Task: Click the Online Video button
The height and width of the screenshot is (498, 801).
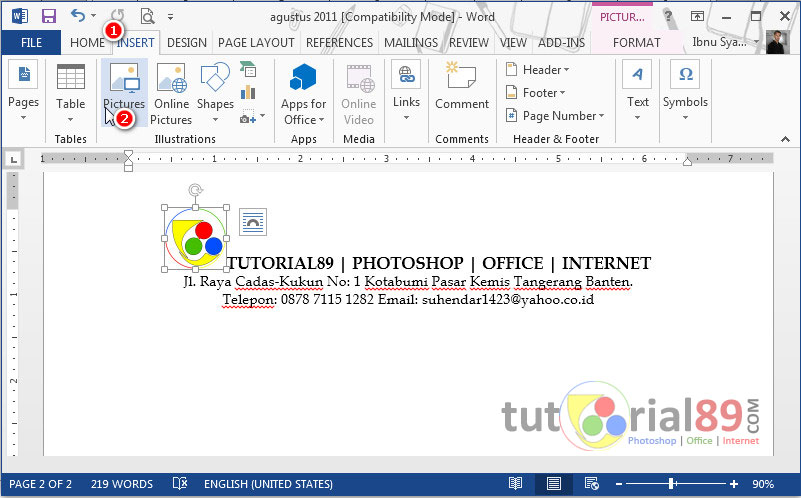Action: 359,94
